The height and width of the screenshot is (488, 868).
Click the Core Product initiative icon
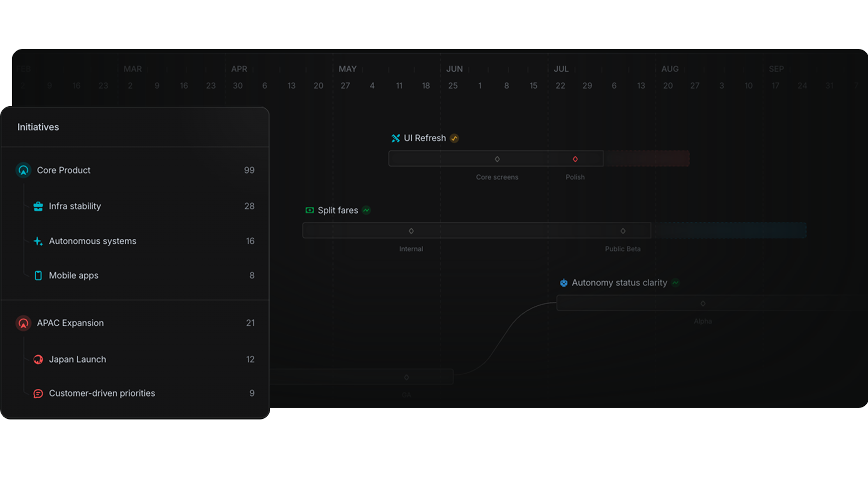tap(23, 170)
